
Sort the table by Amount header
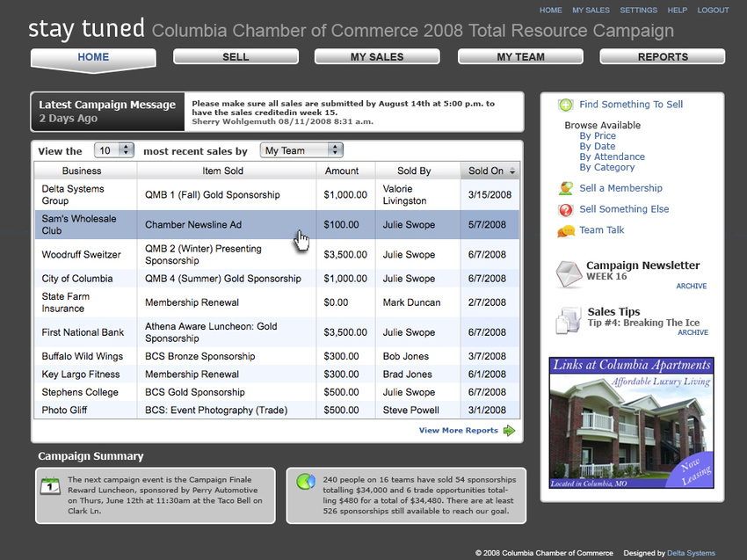pos(346,171)
